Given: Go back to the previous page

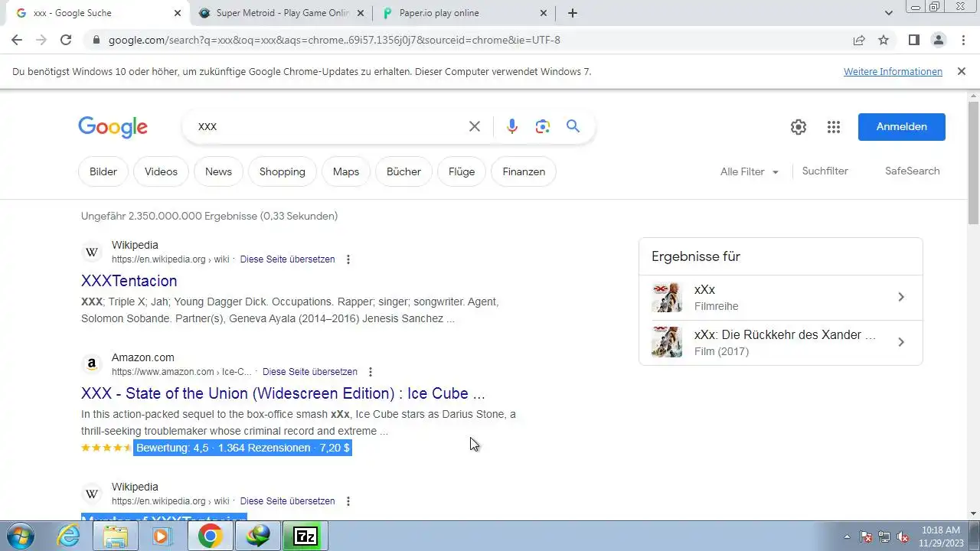Looking at the screenshot, I should (17, 40).
